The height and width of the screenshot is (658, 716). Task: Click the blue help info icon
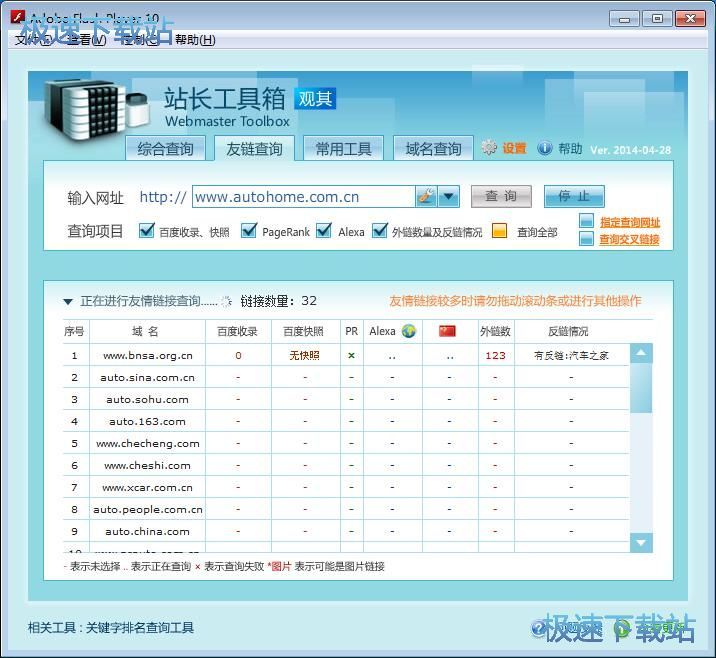tap(545, 148)
